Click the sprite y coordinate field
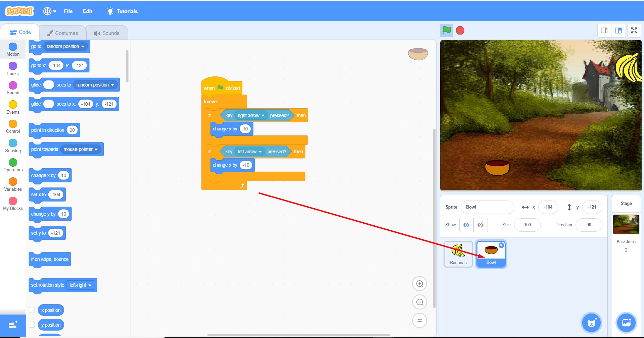 [x=592, y=207]
